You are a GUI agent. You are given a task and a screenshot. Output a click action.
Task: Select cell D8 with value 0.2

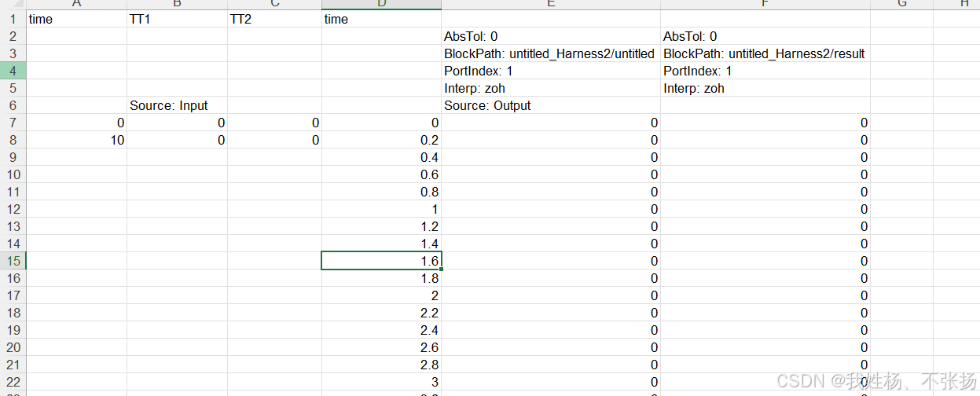(x=381, y=140)
